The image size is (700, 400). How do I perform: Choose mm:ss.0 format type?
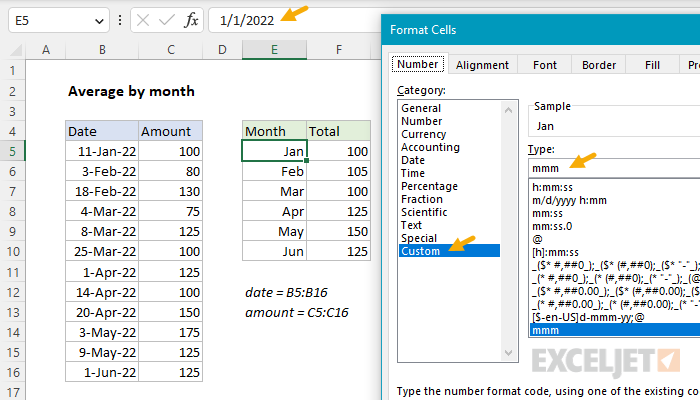pos(615,226)
